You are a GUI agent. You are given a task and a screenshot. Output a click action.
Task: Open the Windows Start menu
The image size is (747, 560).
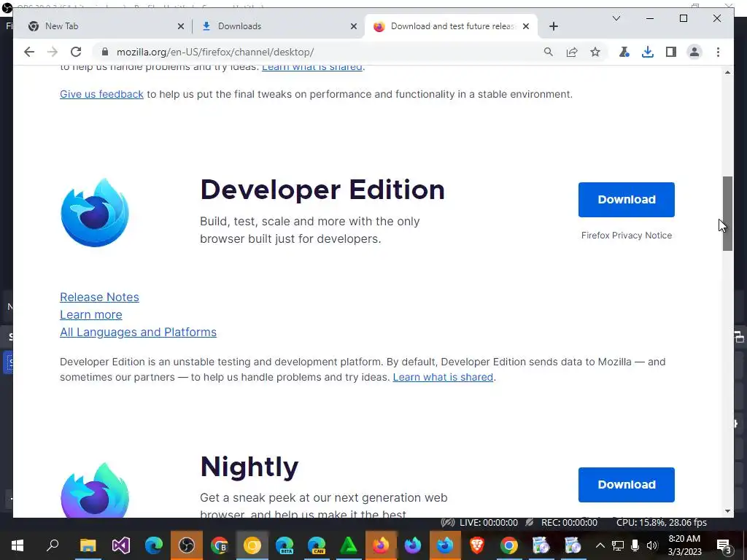click(18, 545)
